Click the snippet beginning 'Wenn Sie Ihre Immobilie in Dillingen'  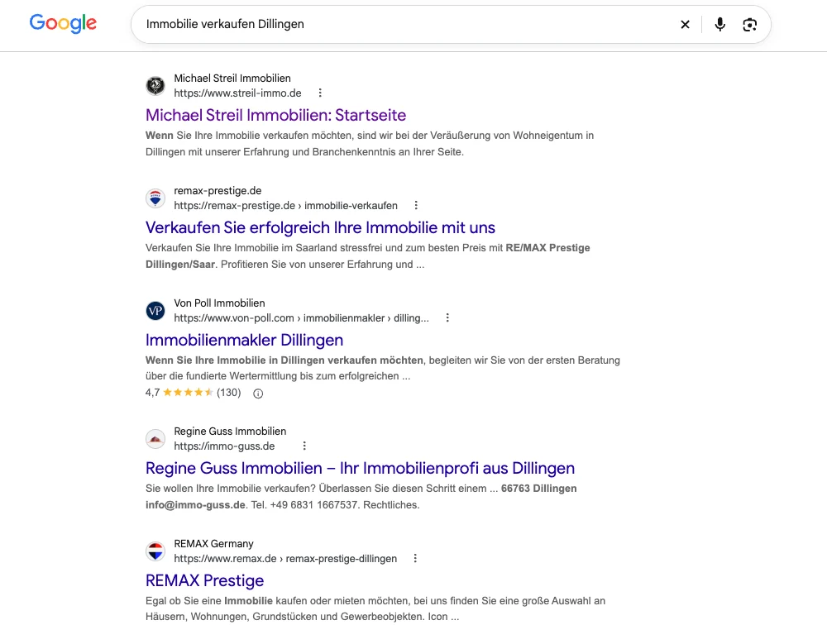click(383, 368)
